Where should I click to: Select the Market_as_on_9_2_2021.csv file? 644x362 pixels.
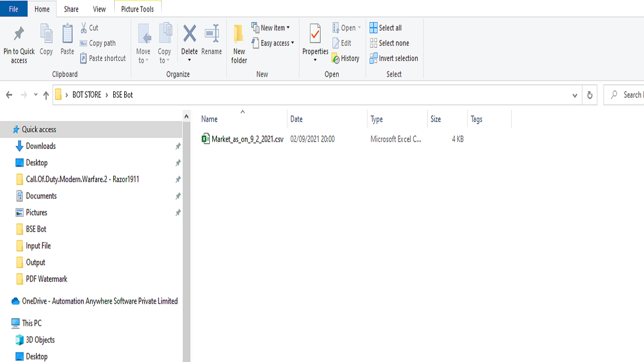pyautogui.click(x=243, y=139)
